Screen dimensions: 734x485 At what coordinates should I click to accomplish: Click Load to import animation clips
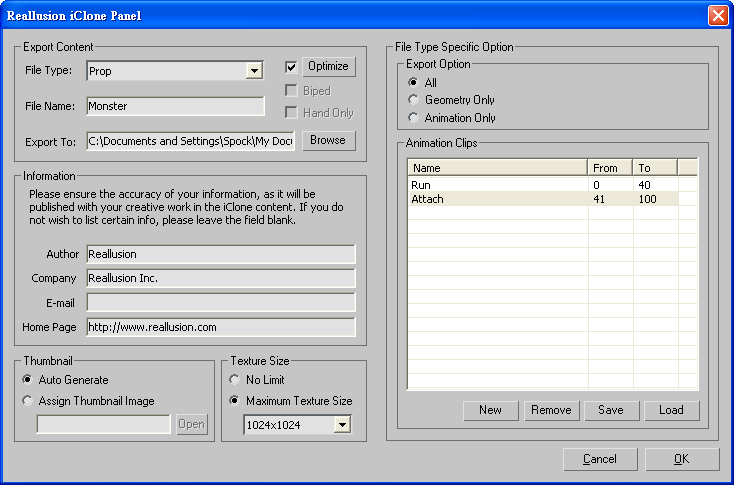(x=672, y=410)
